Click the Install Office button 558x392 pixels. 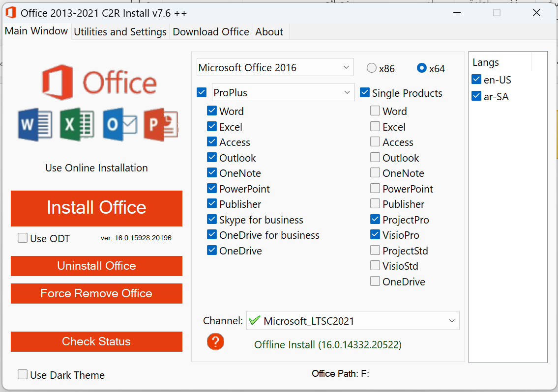coord(96,208)
